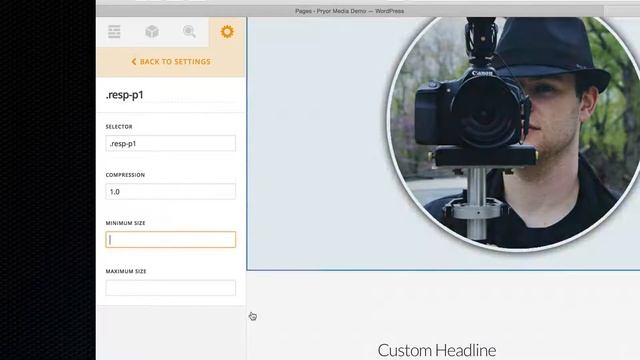Select the Custom Headline text
Viewport: 640px width, 360px height.
[437, 350]
